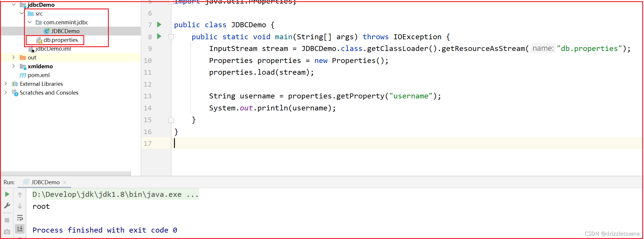Screen dimensions: 644x239
Task: Fold the main method at line 8
Action: click(x=171, y=37)
